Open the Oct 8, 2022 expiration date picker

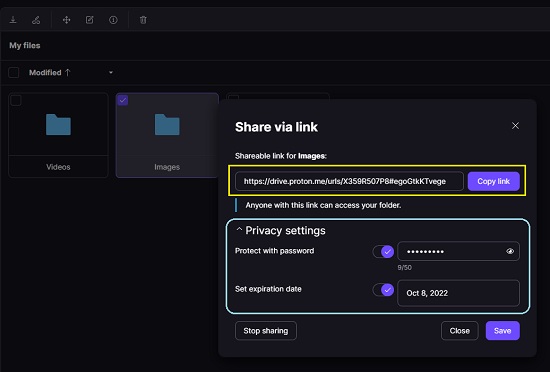point(458,293)
